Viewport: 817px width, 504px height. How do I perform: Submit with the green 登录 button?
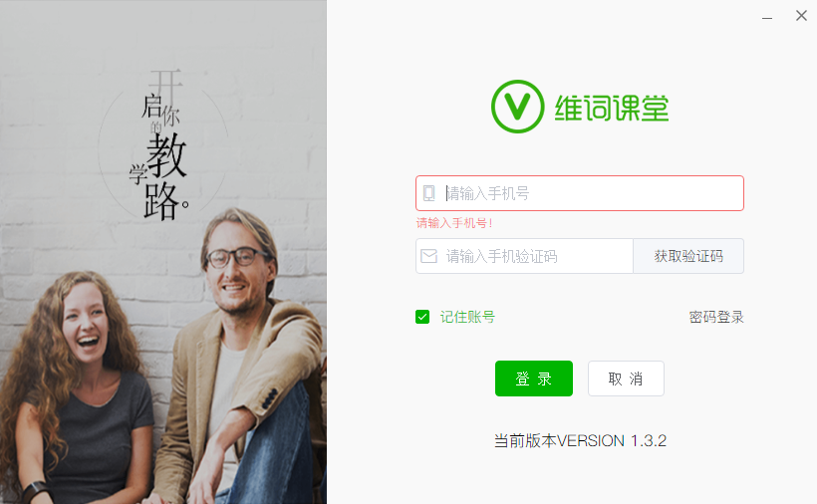(534, 378)
